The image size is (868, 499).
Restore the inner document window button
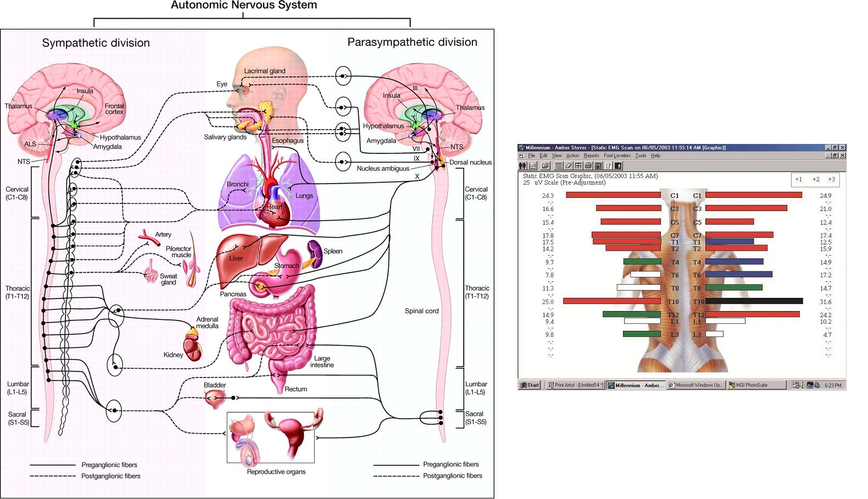(834, 156)
